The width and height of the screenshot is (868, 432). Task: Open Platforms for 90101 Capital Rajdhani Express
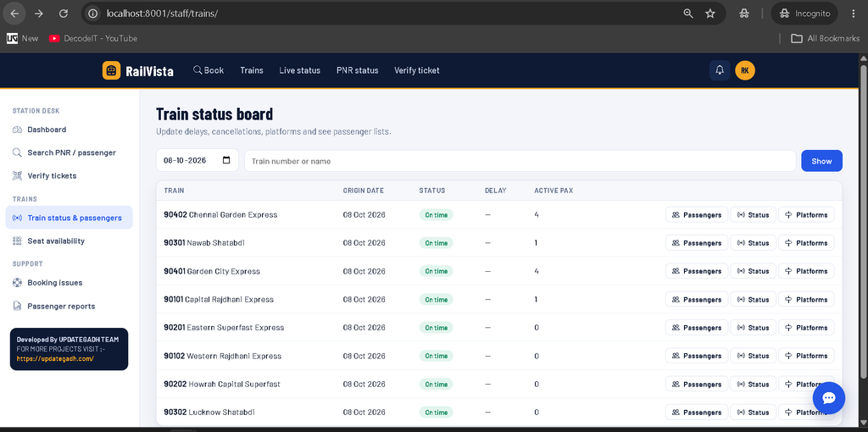coord(806,299)
